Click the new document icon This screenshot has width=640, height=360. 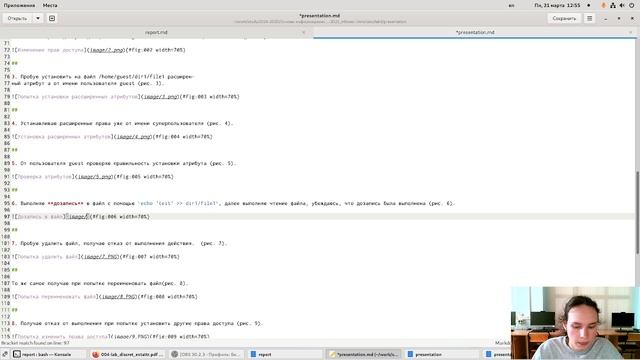(52, 18)
